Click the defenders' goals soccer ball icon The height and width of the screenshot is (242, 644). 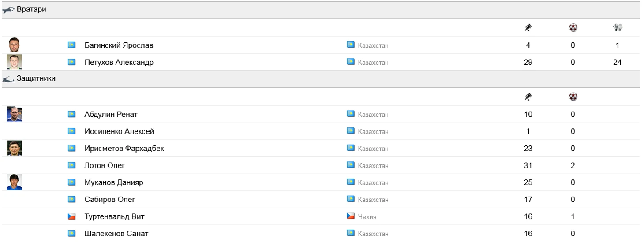[573, 97]
